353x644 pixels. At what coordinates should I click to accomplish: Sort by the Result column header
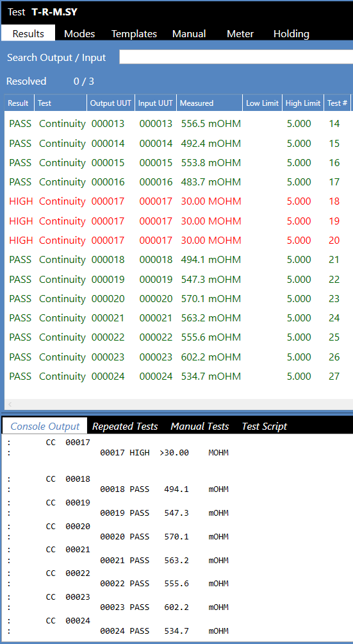(19, 103)
